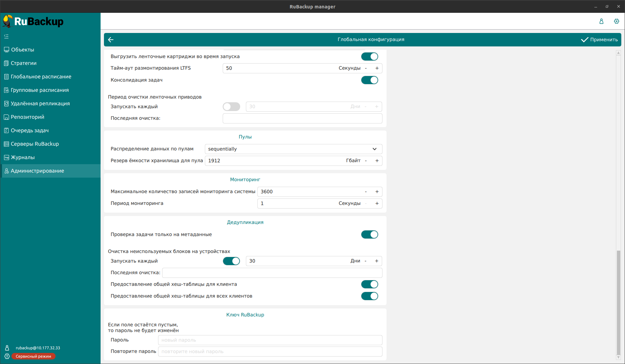Enable tape drive cleaning period toggle
This screenshot has width=625, height=364.
tap(231, 107)
